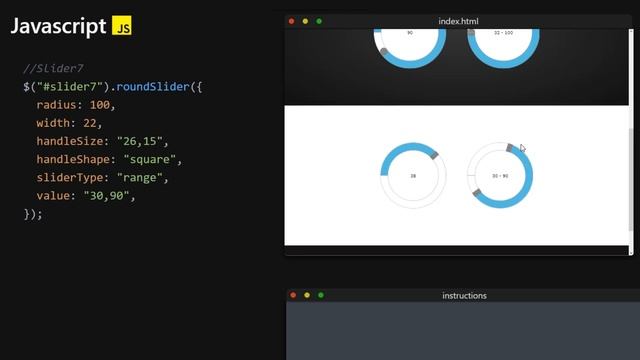Screen dimensions: 640x360
Task: Maximize the index.html window with green button
Action: coord(319,21)
